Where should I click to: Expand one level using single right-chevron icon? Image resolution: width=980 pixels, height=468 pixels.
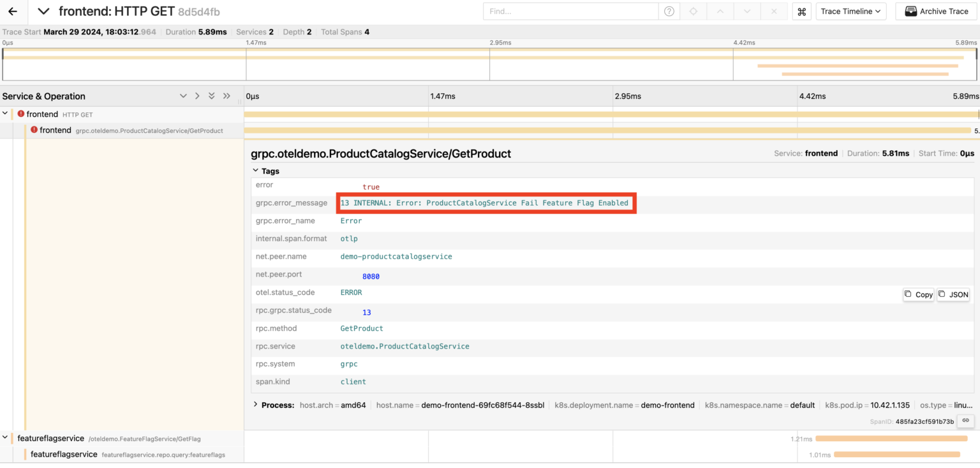[x=197, y=95]
